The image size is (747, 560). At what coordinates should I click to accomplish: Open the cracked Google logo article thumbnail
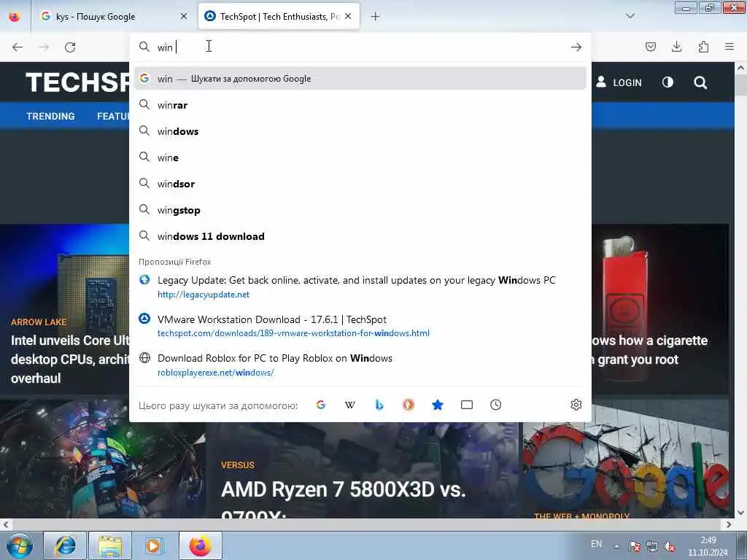click(x=625, y=458)
